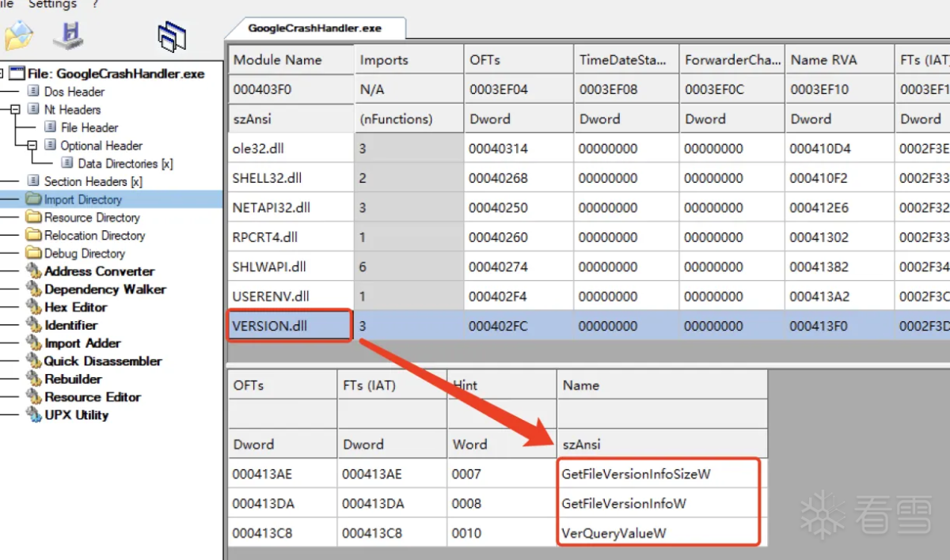
Task: Click the Hint column header
Action: click(x=502, y=385)
